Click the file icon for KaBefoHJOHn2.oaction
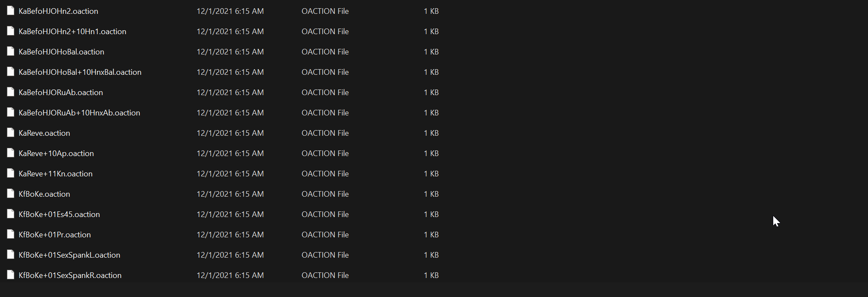This screenshot has width=868, height=297. (x=10, y=11)
